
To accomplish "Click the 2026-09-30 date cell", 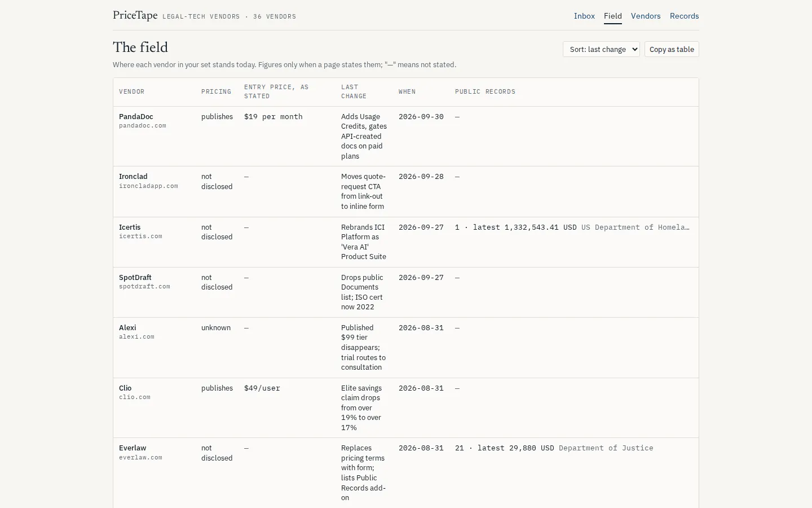I will click(x=421, y=116).
